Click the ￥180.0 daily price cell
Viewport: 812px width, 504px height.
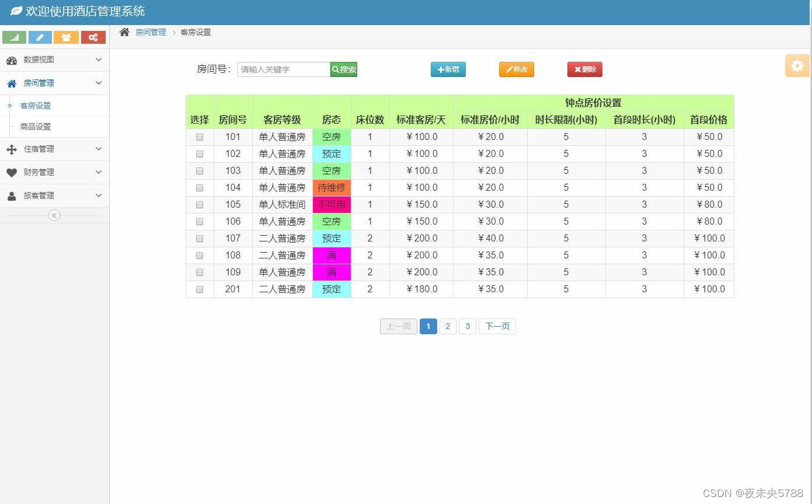[421, 289]
